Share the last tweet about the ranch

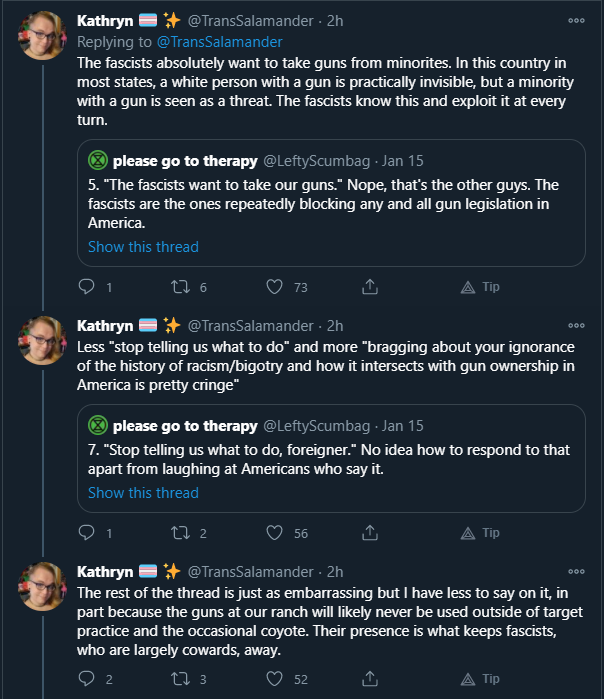[x=370, y=678]
